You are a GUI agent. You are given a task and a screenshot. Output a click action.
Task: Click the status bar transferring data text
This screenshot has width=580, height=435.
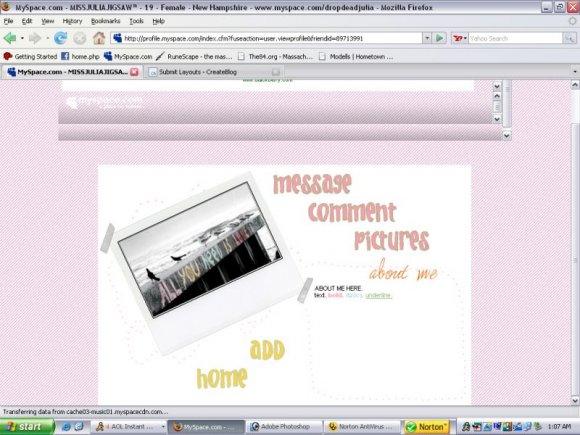pyautogui.click(x=85, y=412)
